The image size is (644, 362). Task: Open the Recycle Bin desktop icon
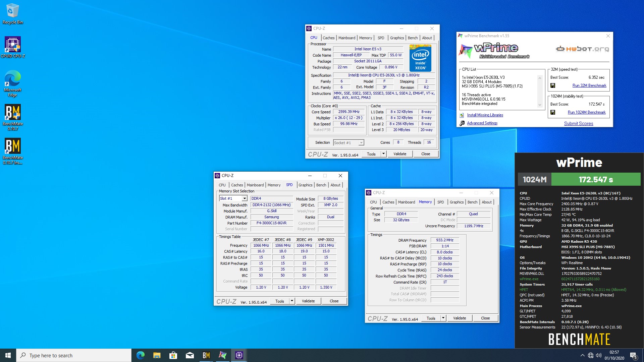13,14
